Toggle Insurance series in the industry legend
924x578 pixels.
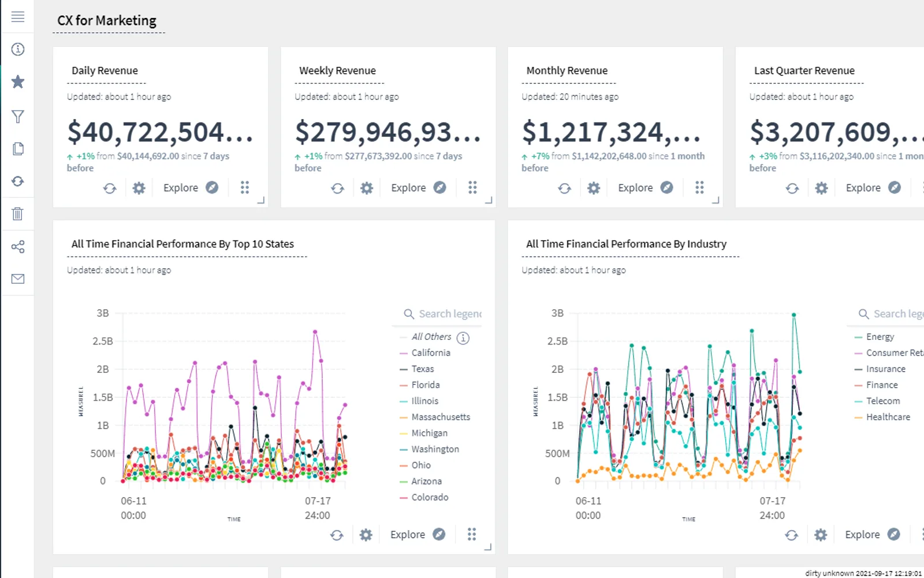(x=880, y=369)
